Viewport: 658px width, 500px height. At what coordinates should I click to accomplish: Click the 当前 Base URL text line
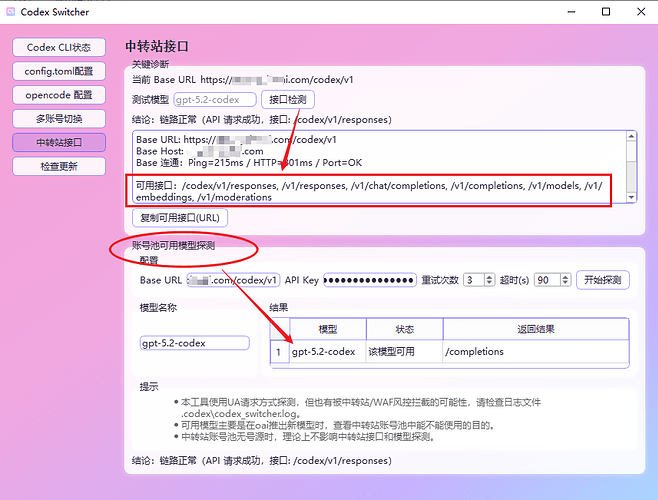[243, 80]
